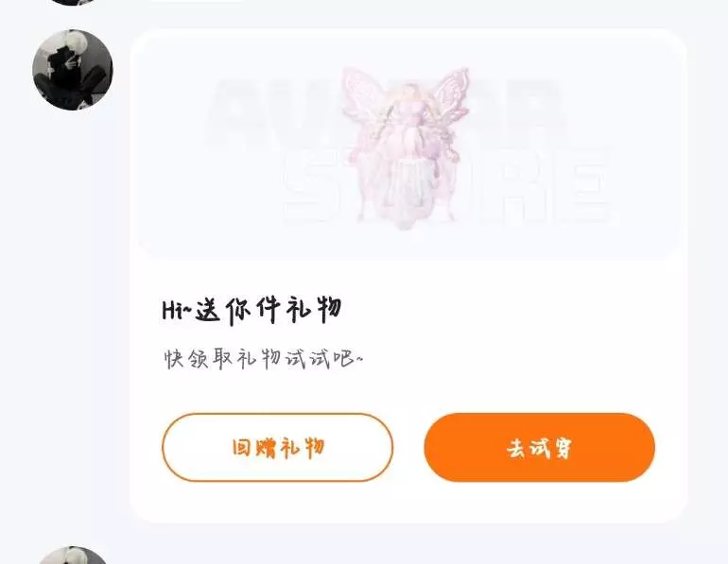Tap the card space between the two buttons

pos(408,448)
